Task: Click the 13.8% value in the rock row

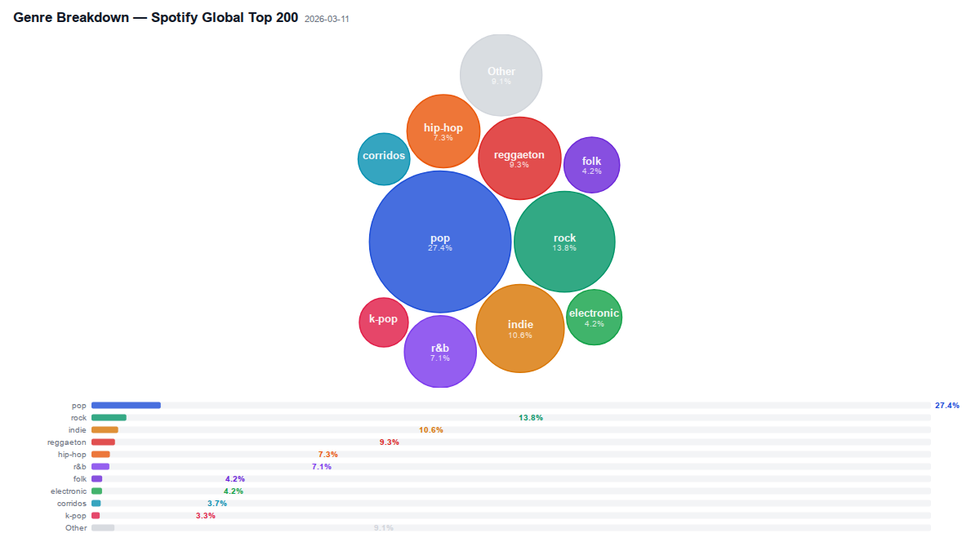Action: 531,418
